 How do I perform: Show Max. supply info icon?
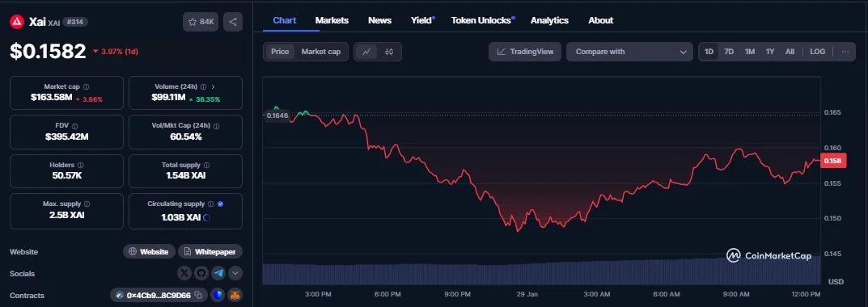coord(87,204)
